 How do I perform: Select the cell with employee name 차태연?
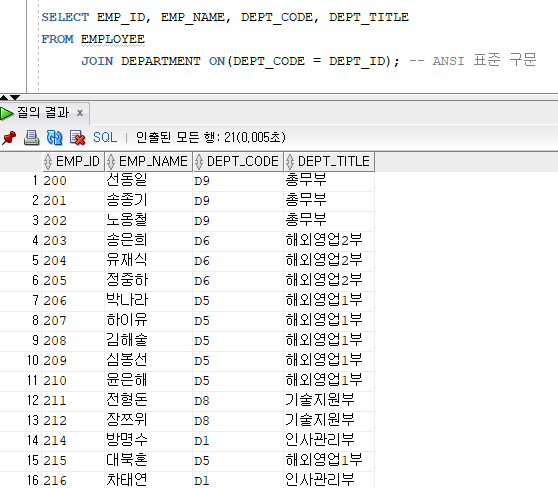click(149, 479)
